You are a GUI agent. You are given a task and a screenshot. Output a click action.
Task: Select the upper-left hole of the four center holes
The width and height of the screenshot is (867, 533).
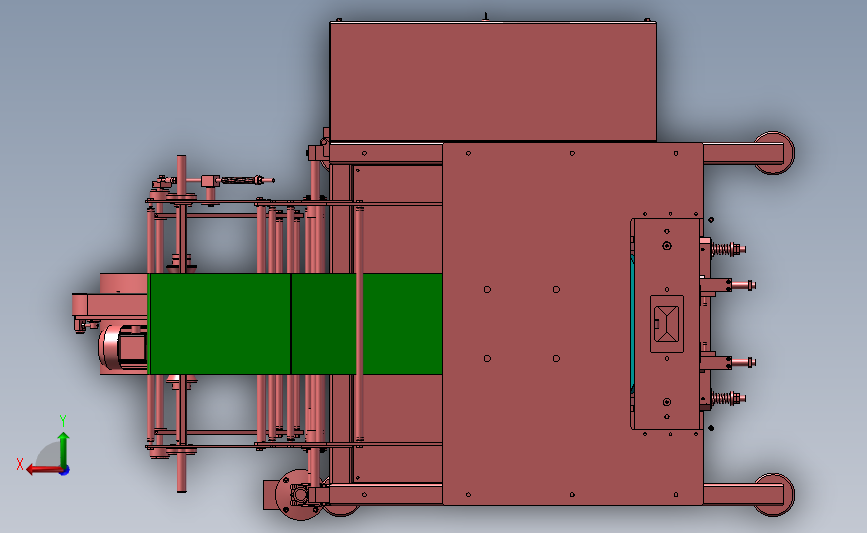tap(487, 289)
